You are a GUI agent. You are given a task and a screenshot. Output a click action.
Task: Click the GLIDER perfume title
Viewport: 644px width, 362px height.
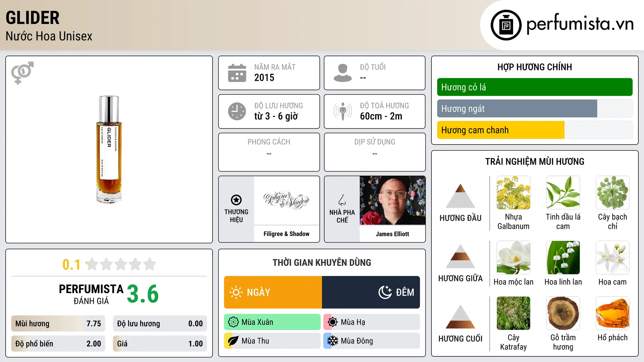coord(33,18)
